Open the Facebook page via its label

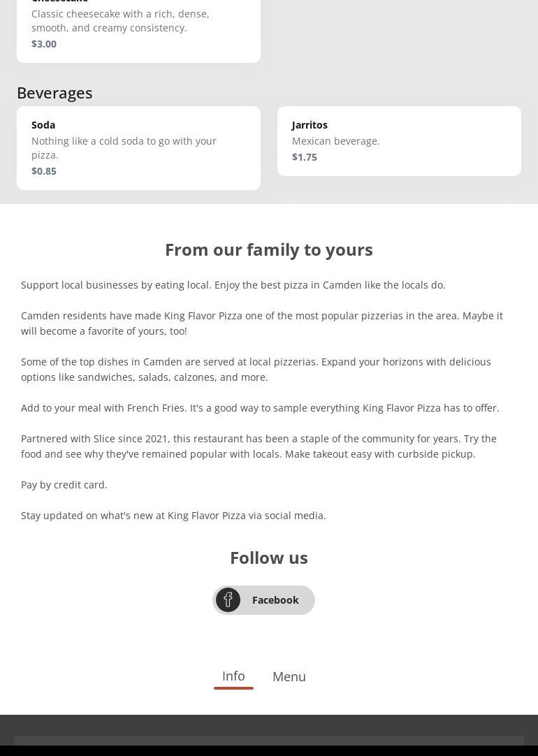[x=275, y=600]
